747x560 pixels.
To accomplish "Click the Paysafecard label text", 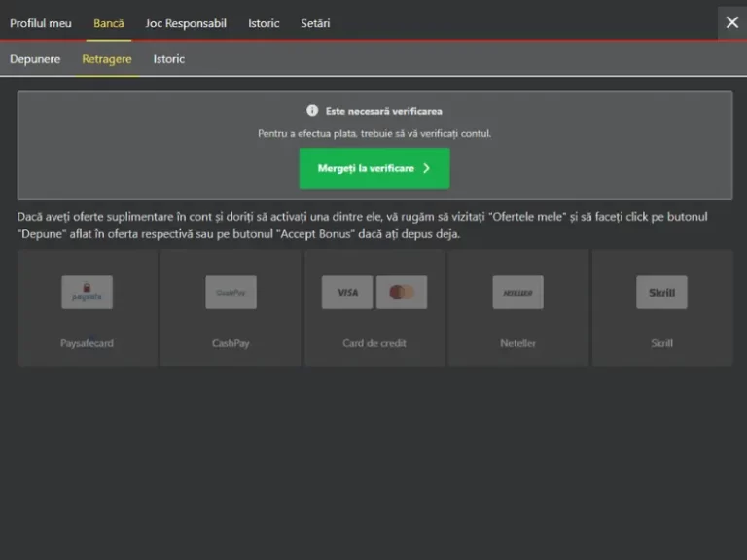I will coord(87,343).
